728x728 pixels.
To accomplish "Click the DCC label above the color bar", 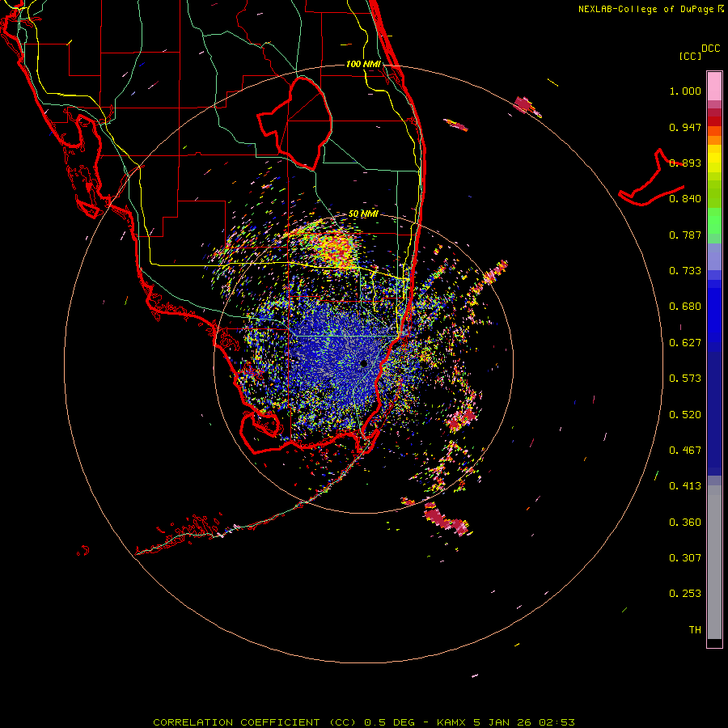I will pyautogui.click(x=710, y=49).
